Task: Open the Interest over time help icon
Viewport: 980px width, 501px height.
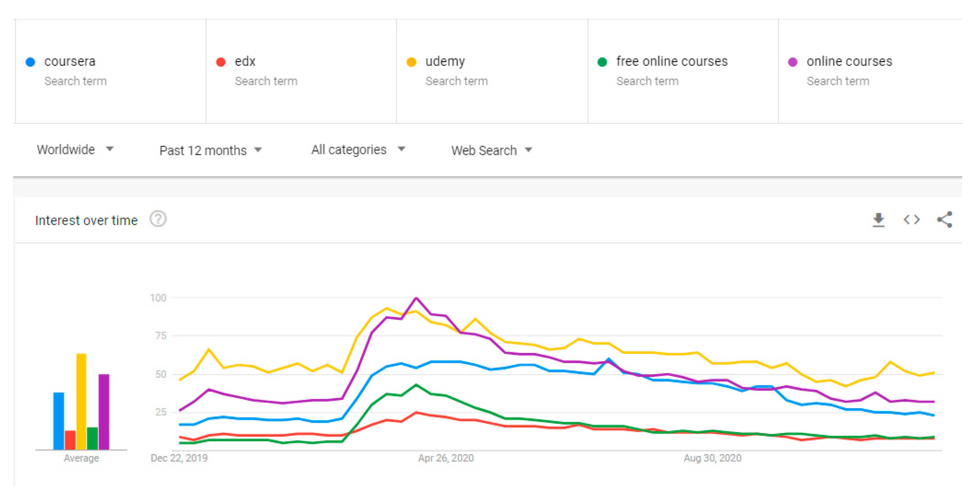Action: (x=158, y=219)
